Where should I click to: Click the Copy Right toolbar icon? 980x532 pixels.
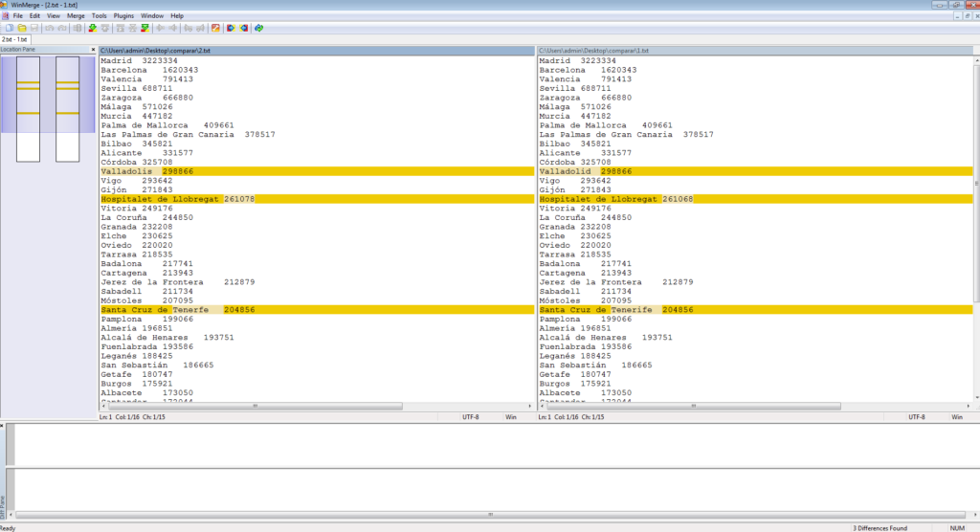(160, 28)
